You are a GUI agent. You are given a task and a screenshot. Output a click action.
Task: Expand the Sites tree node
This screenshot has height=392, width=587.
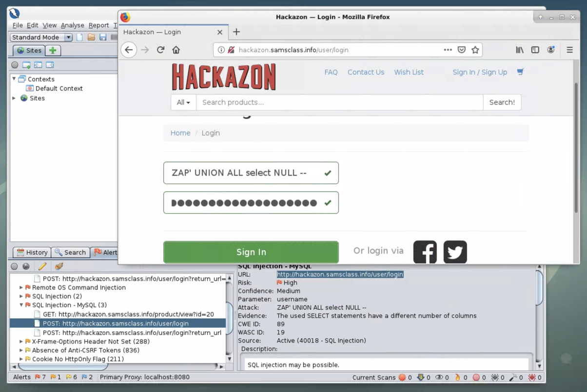point(14,98)
